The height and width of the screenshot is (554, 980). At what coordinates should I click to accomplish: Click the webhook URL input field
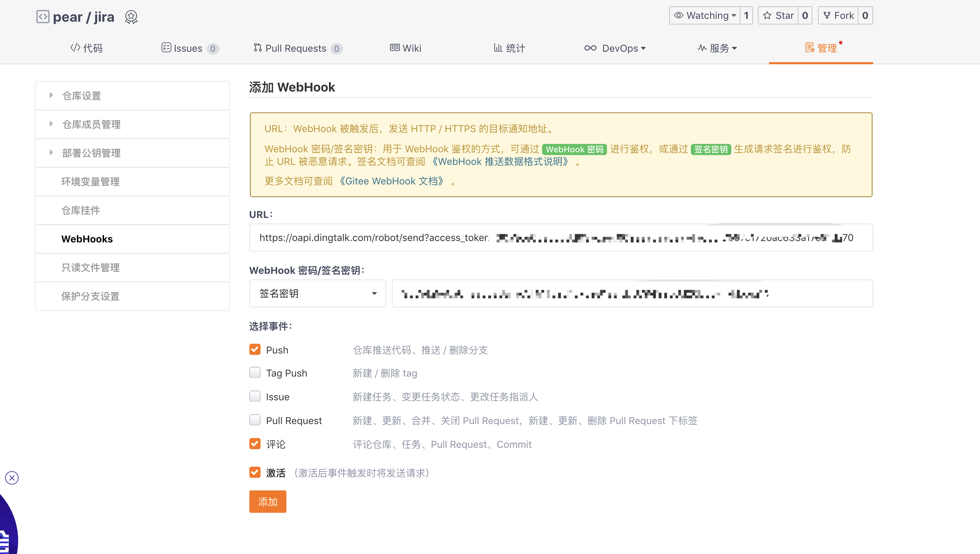(561, 238)
